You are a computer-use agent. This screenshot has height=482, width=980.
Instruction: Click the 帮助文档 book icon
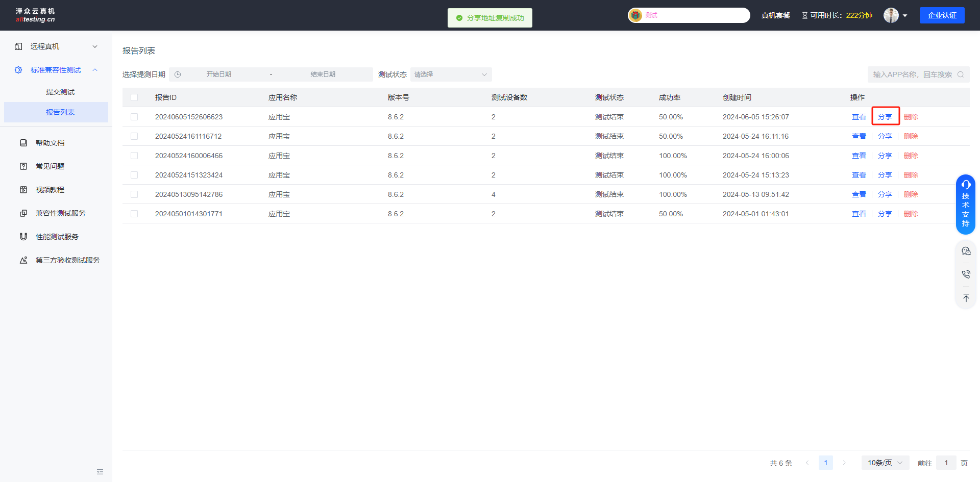[x=23, y=143]
